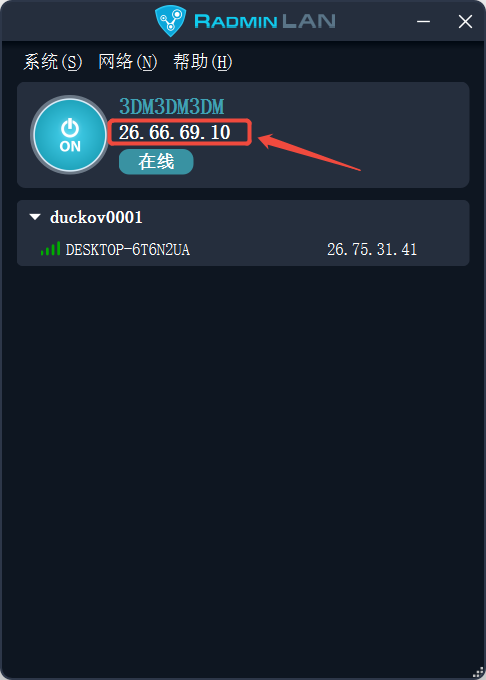Click the peer IP 26.75.31.41
Image resolution: width=486 pixels, height=680 pixels.
click(372, 249)
